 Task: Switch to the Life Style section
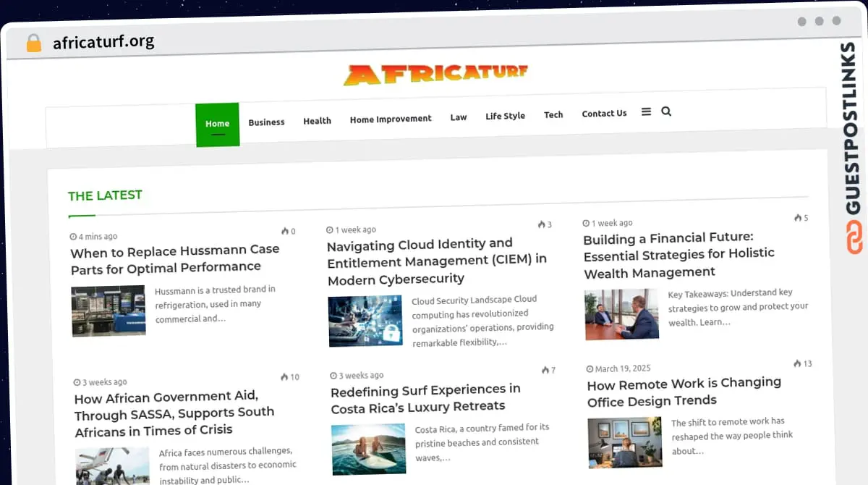(x=505, y=115)
